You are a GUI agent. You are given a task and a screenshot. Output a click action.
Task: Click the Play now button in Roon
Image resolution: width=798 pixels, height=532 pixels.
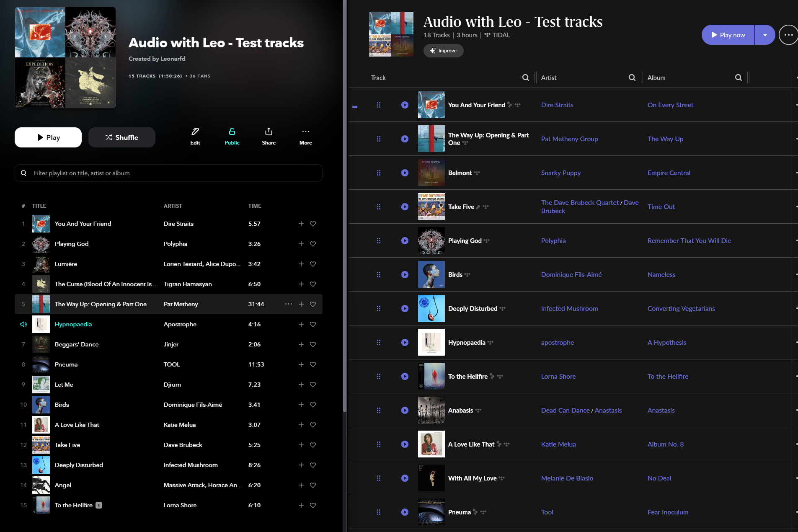pos(728,35)
